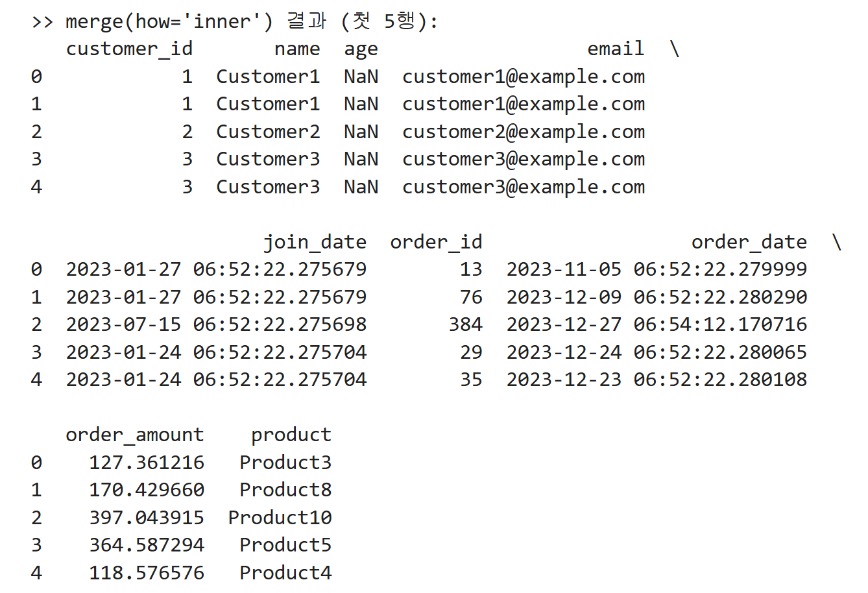Click order_id value 76
The width and height of the screenshot is (868, 593).
coord(472,297)
